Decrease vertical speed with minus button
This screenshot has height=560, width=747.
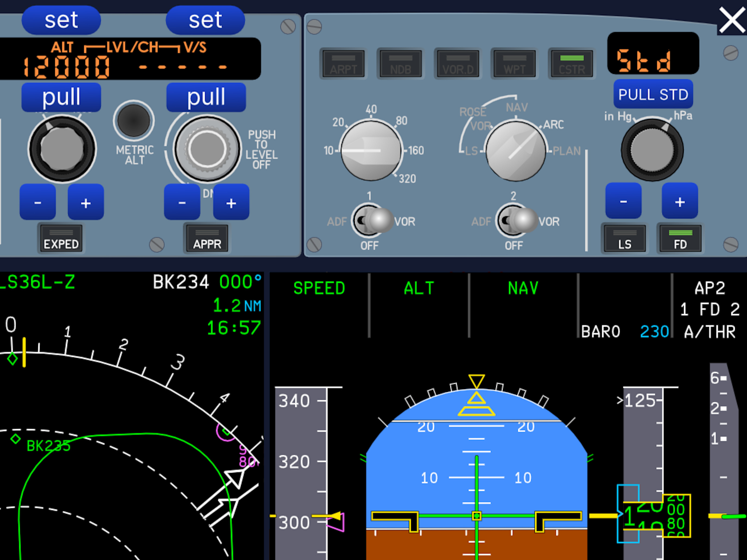pyautogui.click(x=182, y=202)
